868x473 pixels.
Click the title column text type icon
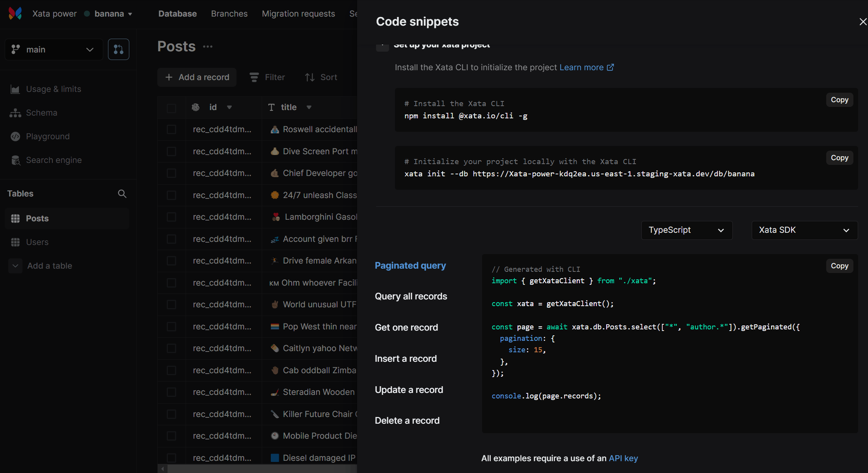coord(271,107)
